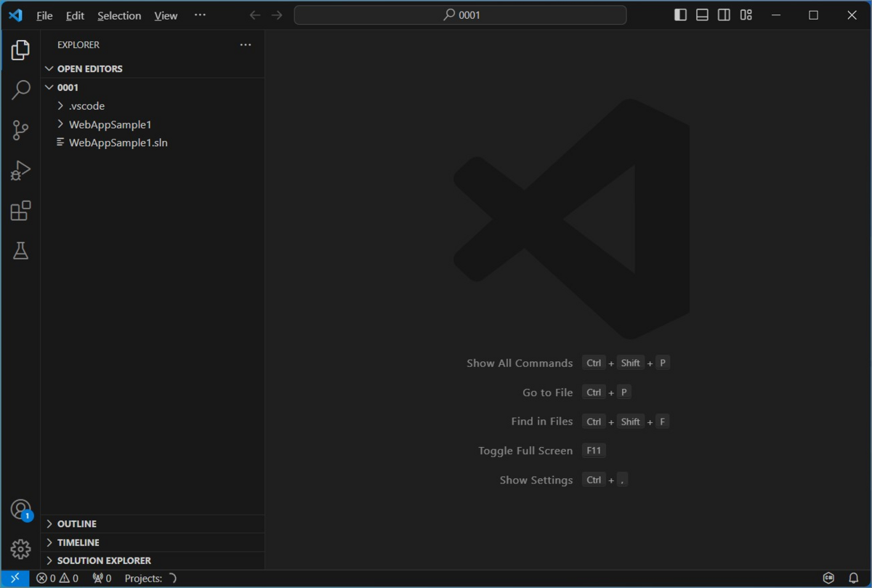This screenshot has height=588, width=872.
Task: Open the WebAppSample1.sln file
Action: point(153,143)
